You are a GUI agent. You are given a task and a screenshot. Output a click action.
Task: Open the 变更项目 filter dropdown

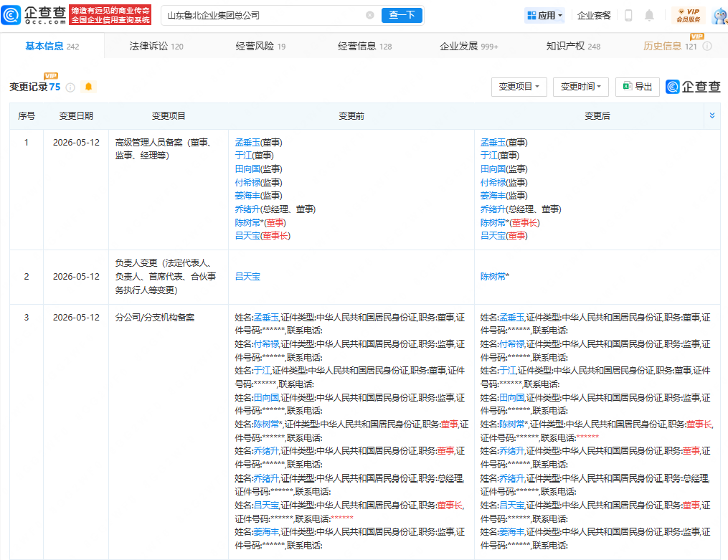[x=519, y=87]
